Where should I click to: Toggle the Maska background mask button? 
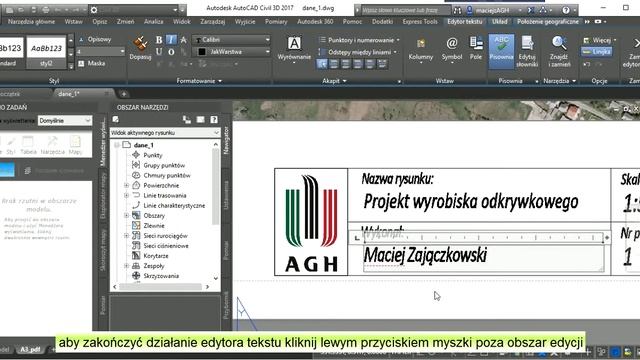click(91, 63)
